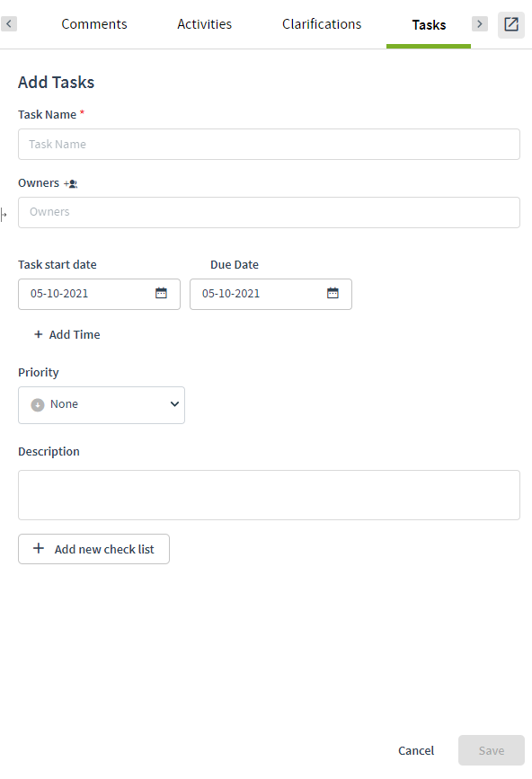Click the plus icon beside Add Time

pyautogui.click(x=39, y=334)
